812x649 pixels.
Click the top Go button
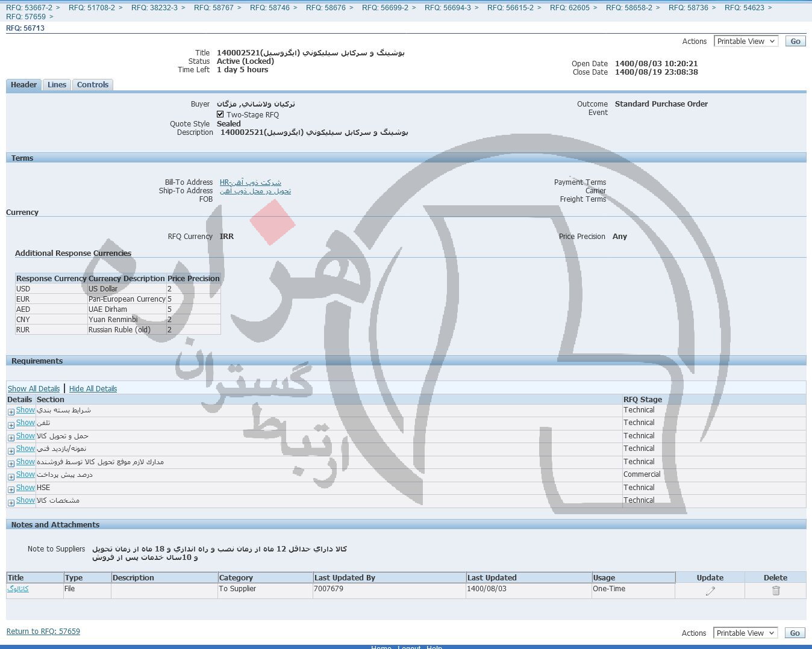(795, 41)
